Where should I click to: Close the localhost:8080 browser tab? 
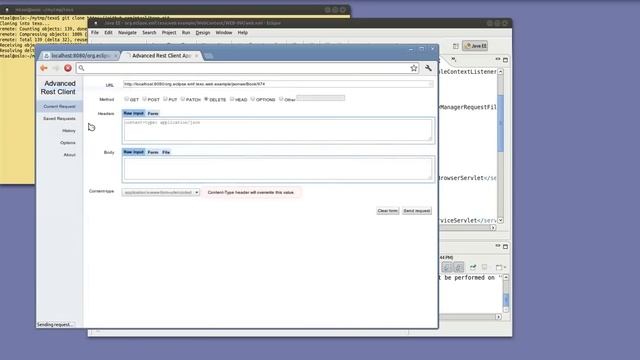coord(116,56)
